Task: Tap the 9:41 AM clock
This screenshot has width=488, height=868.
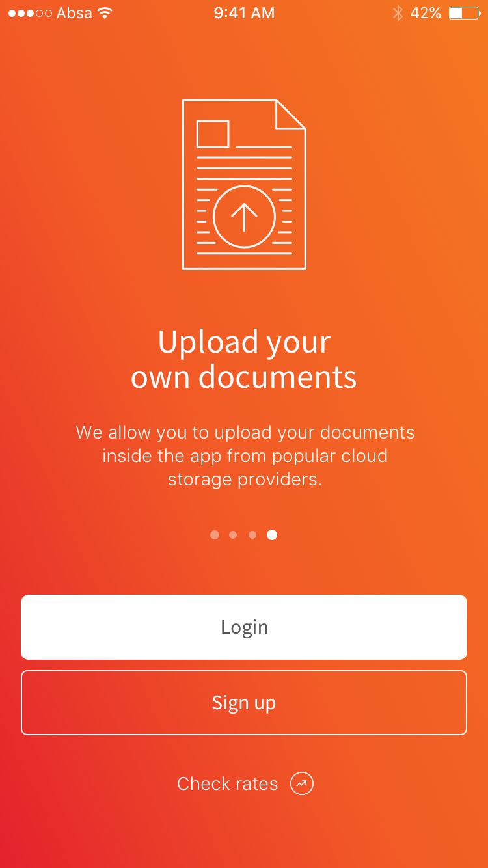Action: 244,13
